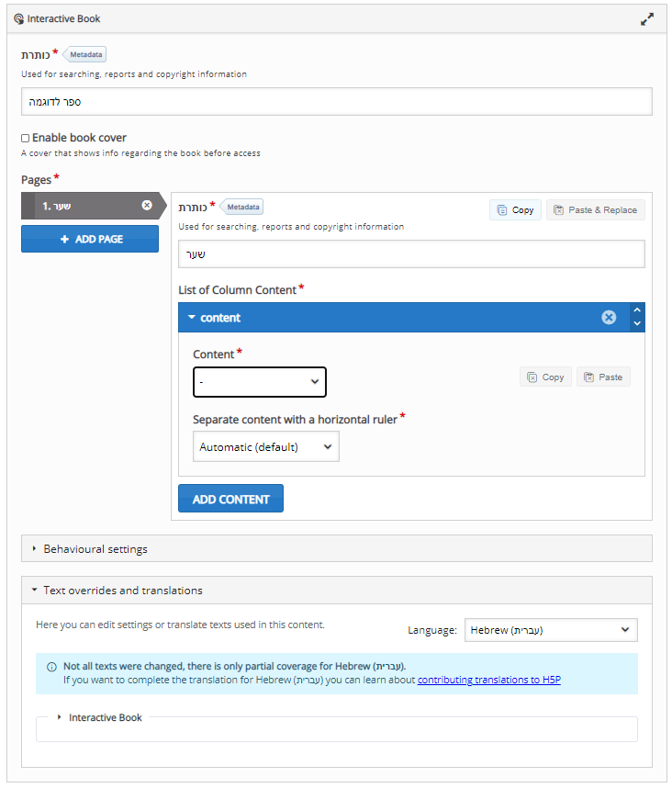Image resolution: width=672 pixels, height=788 pixels.
Task: Click the ADD PAGE button
Action: (x=90, y=239)
